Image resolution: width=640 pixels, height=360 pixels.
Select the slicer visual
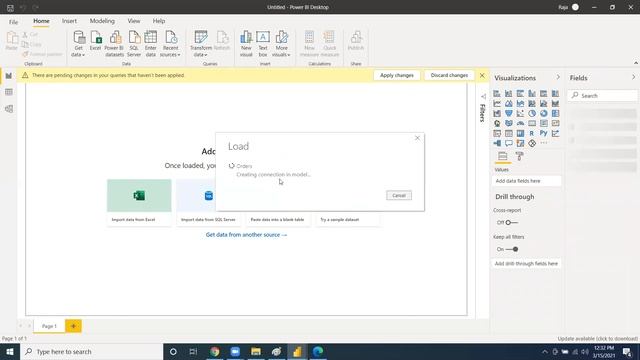pos(497,133)
